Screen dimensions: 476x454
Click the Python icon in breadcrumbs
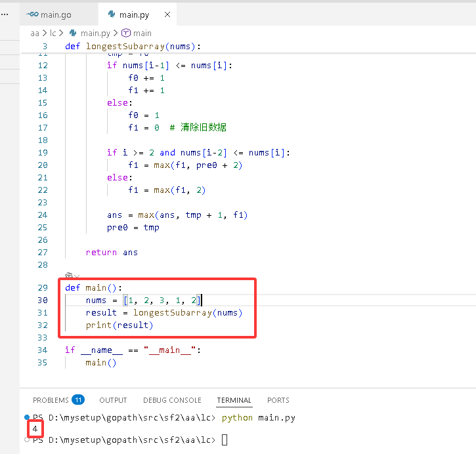click(73, 33)
